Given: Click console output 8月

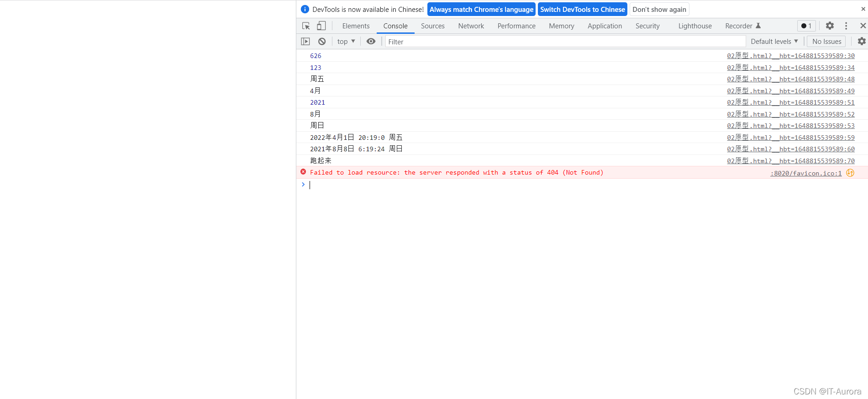Looking at the screenshot, I should pos(315,114).
